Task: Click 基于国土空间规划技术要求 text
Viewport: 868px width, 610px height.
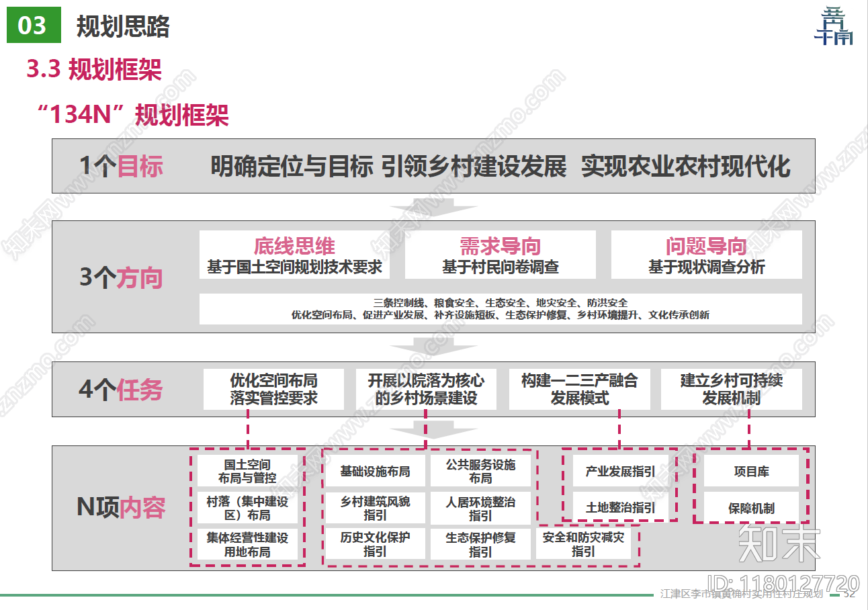Action: click(294, 267)
